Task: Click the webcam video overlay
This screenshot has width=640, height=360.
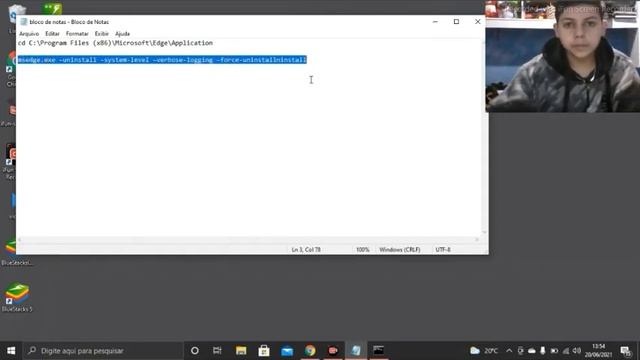Action: [x=562, y=56]
